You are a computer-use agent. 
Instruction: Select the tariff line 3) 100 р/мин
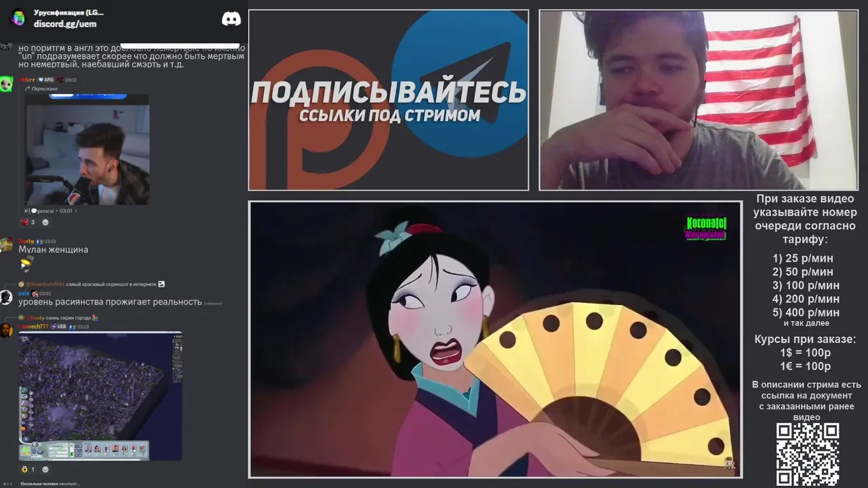[806, 285]
